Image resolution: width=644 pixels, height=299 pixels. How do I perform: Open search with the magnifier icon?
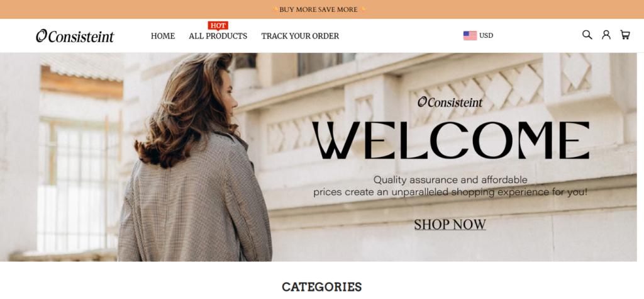click(x=587, y=35)
